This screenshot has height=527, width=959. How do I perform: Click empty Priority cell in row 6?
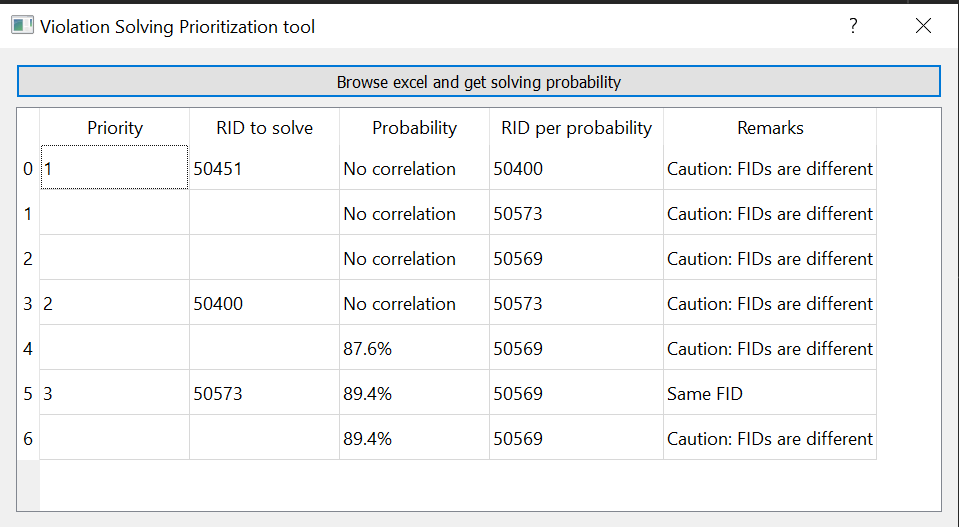pyautogui.click(x=114, y=438)
